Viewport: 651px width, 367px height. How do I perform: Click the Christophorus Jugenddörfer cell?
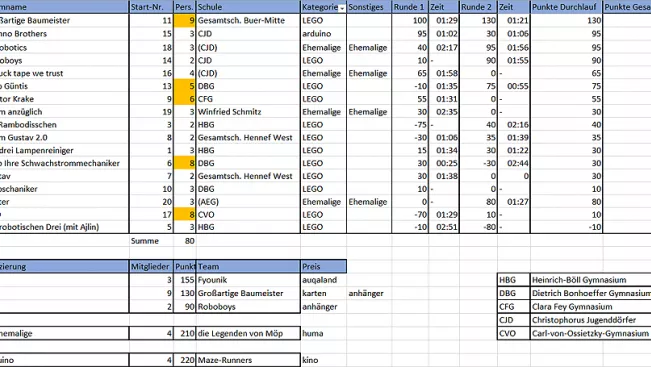(591, 320)
